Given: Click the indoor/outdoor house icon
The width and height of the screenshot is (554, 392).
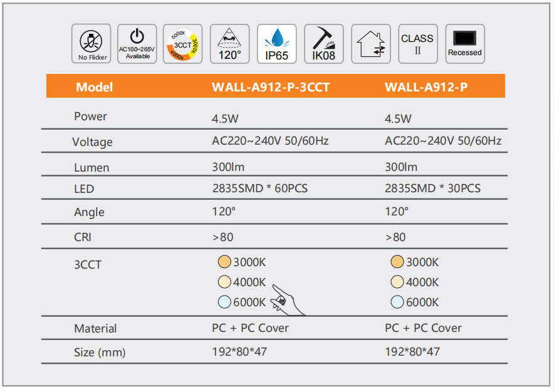Looking at the screenshot, I should (370, 44).
